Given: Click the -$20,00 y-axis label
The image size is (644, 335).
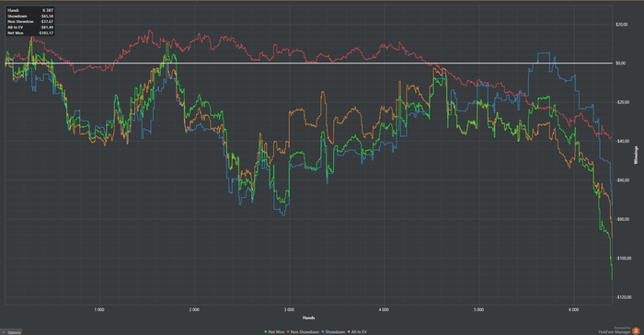Looking at the screenshot, I should point(622,102).
